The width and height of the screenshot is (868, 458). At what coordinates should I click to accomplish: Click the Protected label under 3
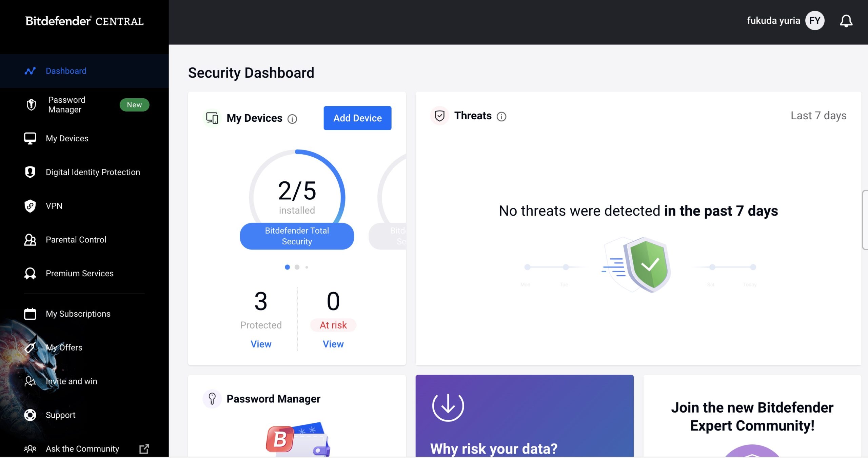coord(261,325)
